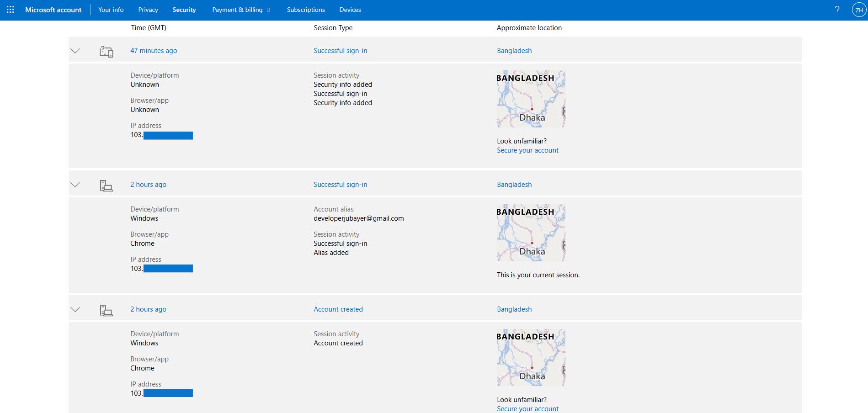Click Successful sign-in link in 2 hours ago row
The width and height of the screenshot is (868, 413).
340,185
